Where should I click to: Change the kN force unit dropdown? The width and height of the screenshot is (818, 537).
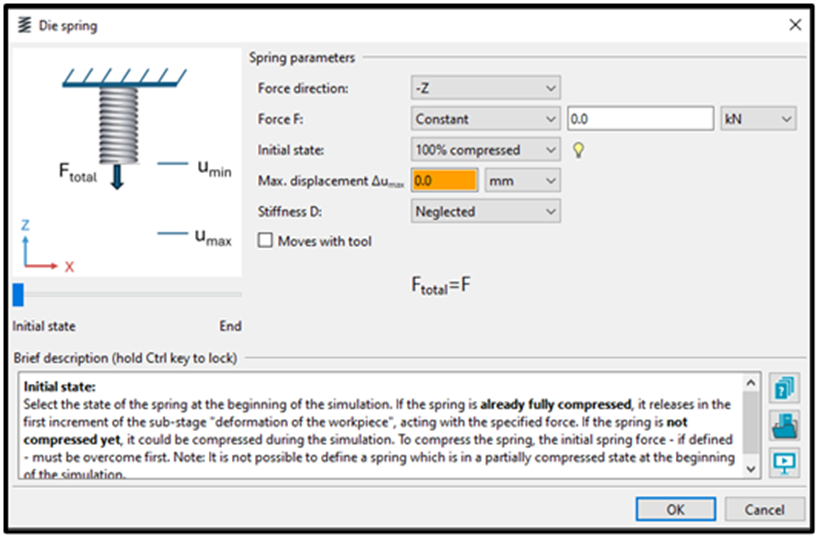758,119
